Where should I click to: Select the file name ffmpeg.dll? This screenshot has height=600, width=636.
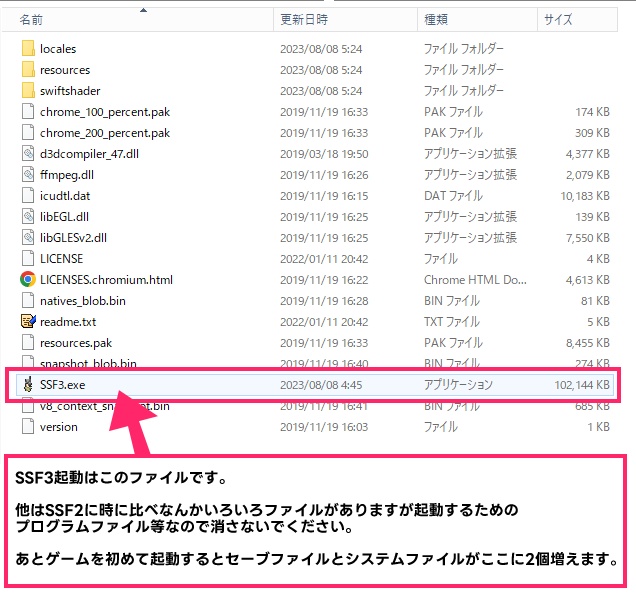pos(67,175)
